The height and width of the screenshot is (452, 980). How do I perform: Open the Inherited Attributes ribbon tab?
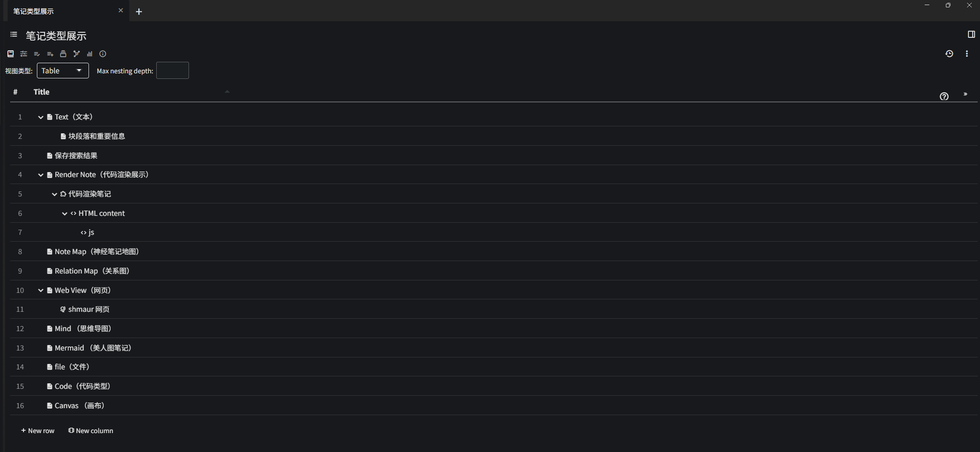pyautogui.click(x=50, y=54)
